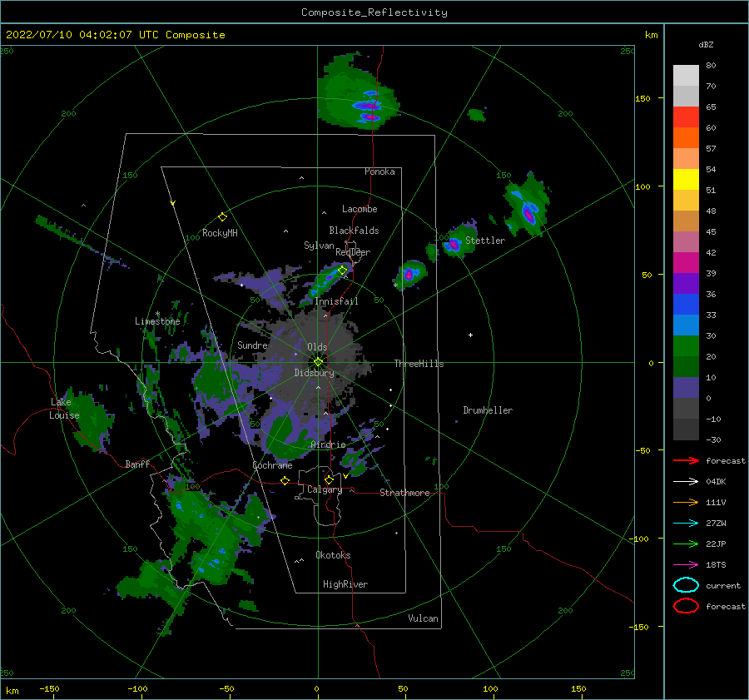Pick the cyan 27ZW arrow symbol
Viewport: 749px width, 700px height.
tap(686, 524)
